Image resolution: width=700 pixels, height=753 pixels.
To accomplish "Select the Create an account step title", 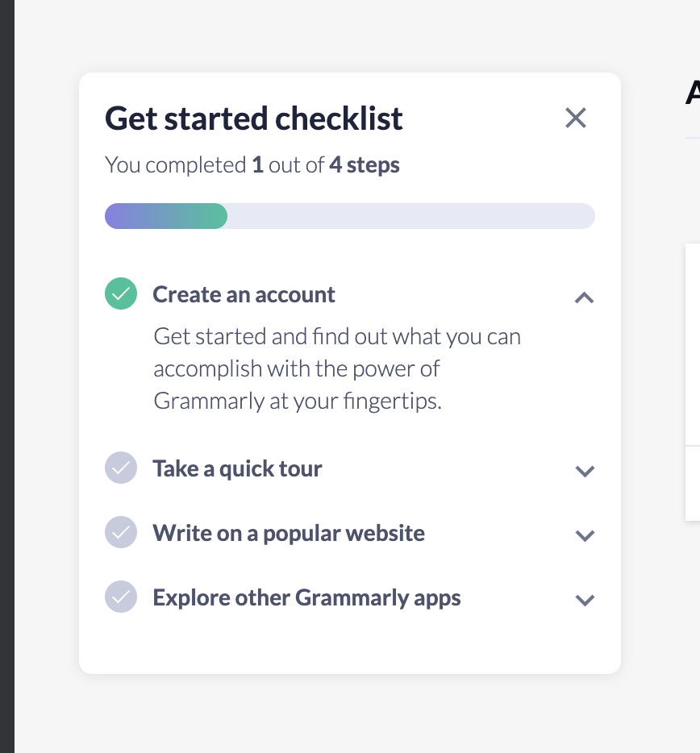I will (244, 294).
